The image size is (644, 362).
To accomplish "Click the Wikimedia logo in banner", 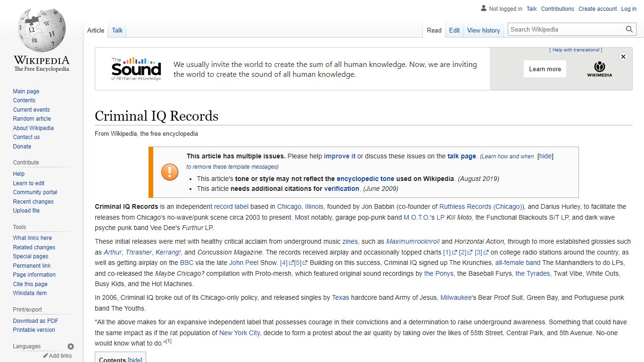I will 599,69.
